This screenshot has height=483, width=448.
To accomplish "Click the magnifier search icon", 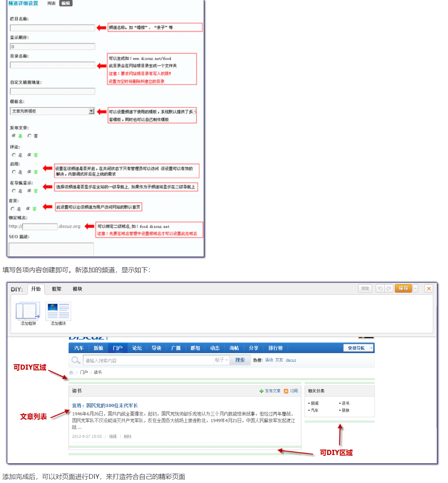I will (76, 361).
